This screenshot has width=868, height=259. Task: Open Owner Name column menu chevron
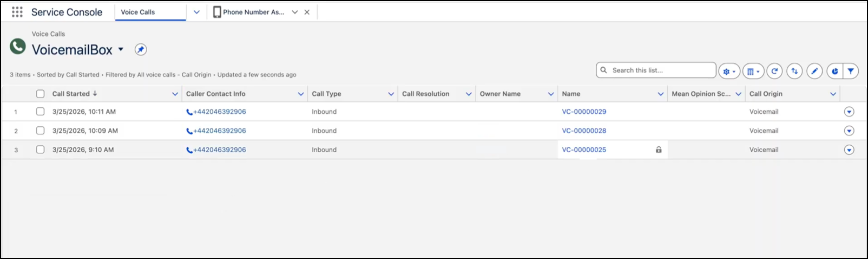[551, 94]
